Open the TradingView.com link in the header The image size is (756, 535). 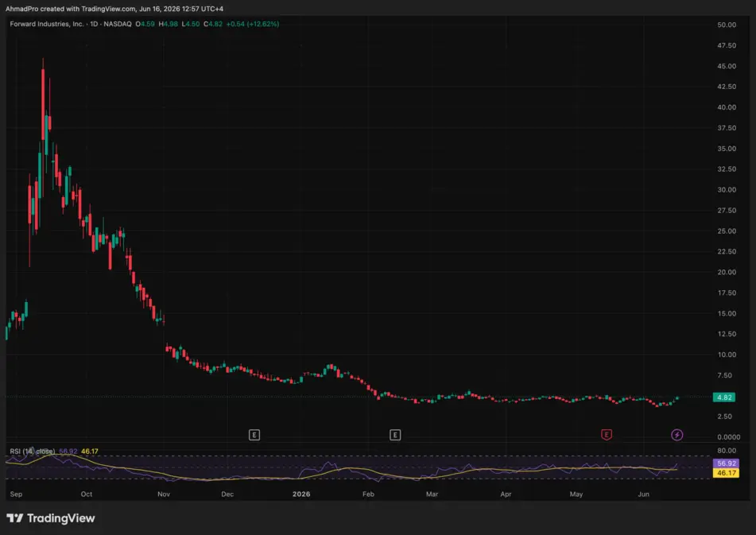(108, 9)
